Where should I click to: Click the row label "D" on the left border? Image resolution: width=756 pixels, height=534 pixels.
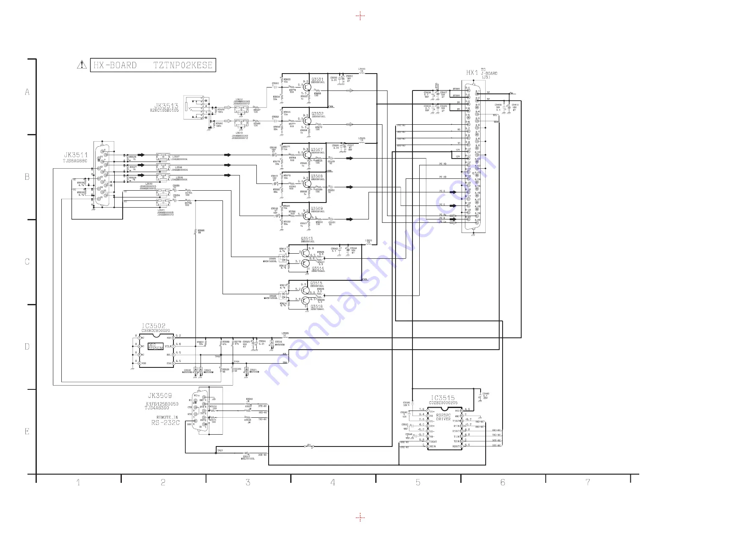27,347
